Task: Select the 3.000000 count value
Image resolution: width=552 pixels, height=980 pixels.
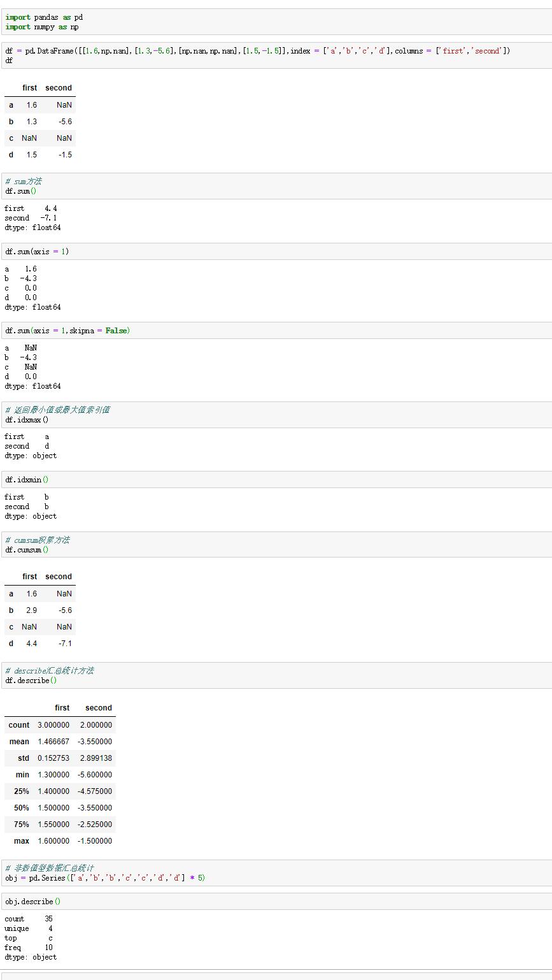Action: [x=53, y=725]
